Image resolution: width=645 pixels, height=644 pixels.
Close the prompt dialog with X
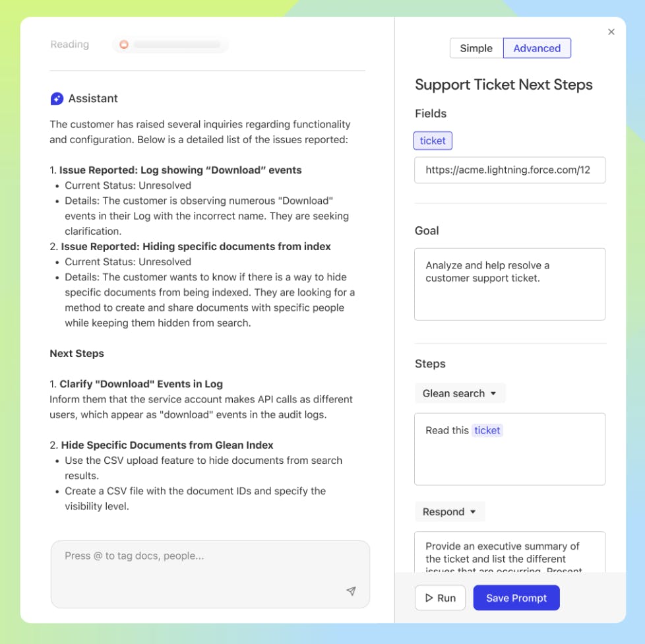tap(611, 32)
